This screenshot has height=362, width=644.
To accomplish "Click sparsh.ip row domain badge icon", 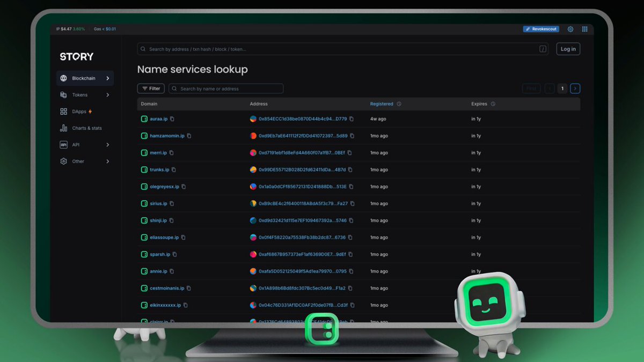I will coord(144,254).
